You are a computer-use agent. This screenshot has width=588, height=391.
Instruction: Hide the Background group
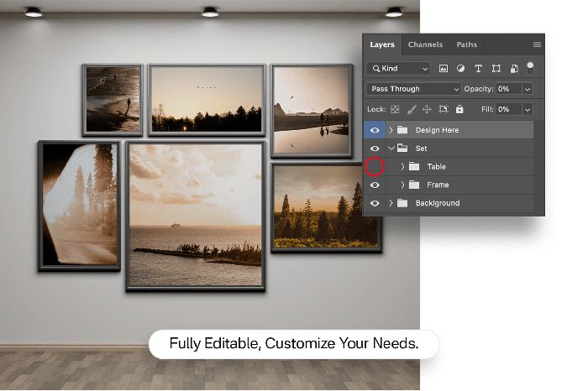pyautogui.click(x=375, y=203)
